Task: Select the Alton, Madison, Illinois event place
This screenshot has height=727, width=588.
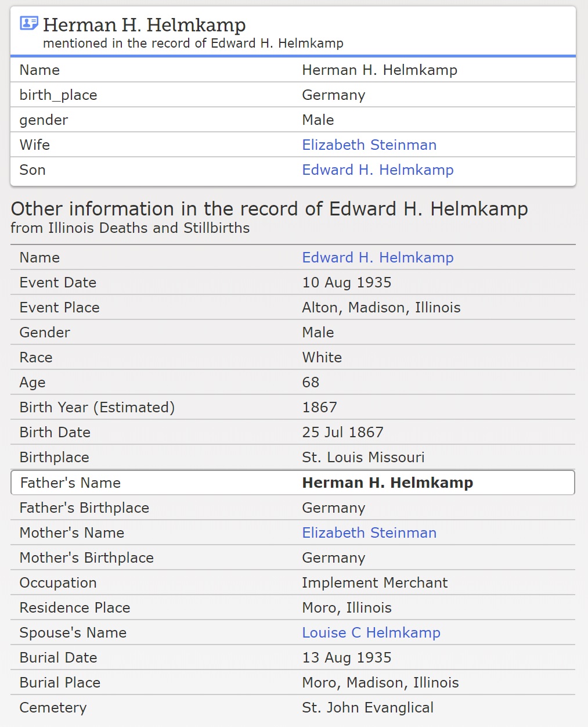Action: click(381, 308)
